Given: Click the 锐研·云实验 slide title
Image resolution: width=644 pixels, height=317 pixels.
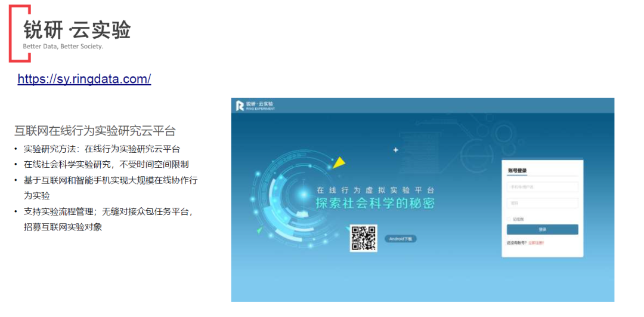Looking at the screenshot, I should point(77,30).
